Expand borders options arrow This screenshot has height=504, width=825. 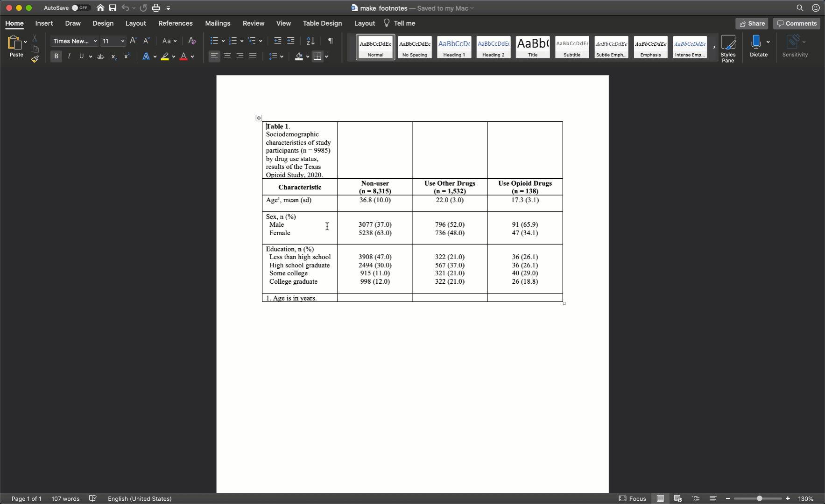click(326, 56)
